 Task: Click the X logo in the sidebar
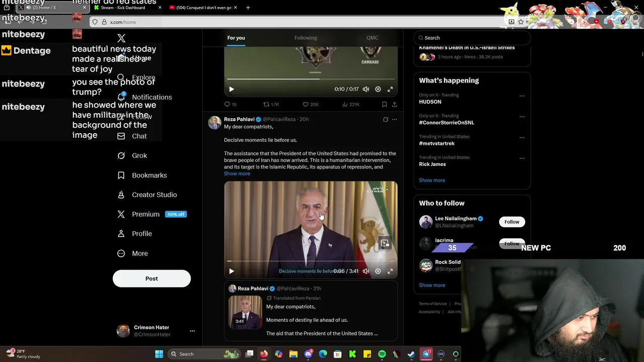click(121, 38)
